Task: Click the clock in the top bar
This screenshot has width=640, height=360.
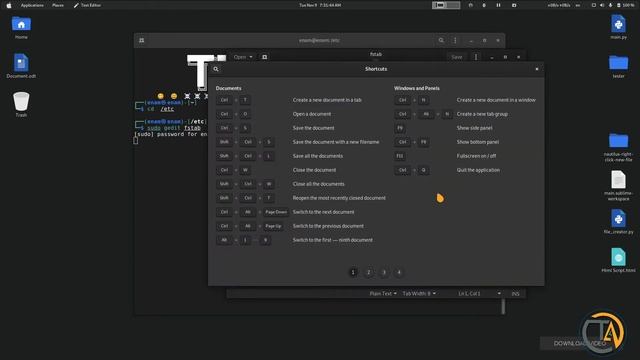Action: tap(320, 5)
